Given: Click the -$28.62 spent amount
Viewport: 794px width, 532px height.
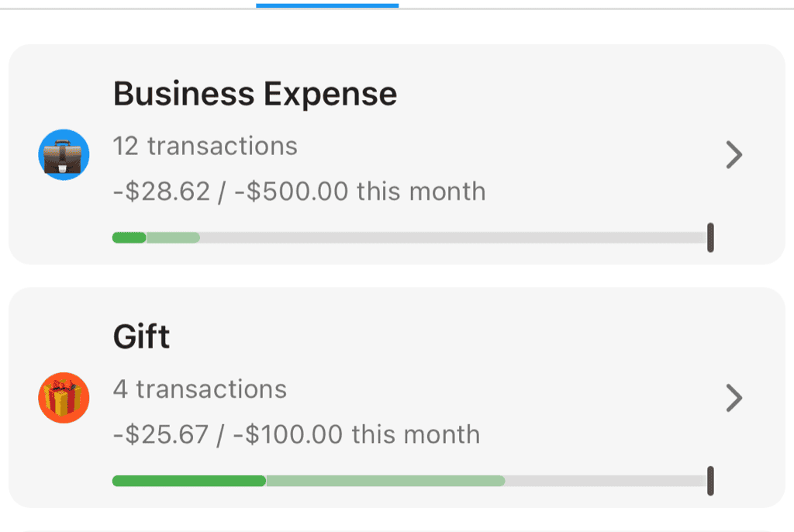Looking at the screenshot, I should 161,192.
